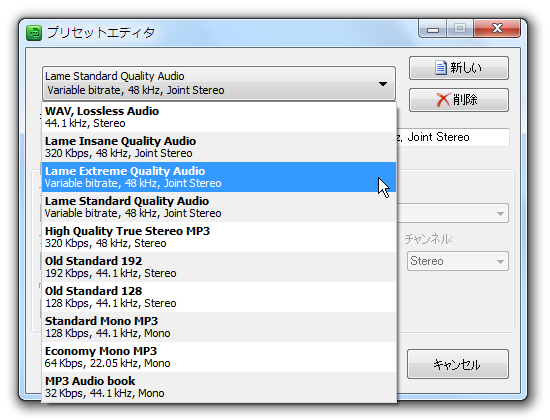Collapse the preset dropdown via its arrow

[383, 84]
